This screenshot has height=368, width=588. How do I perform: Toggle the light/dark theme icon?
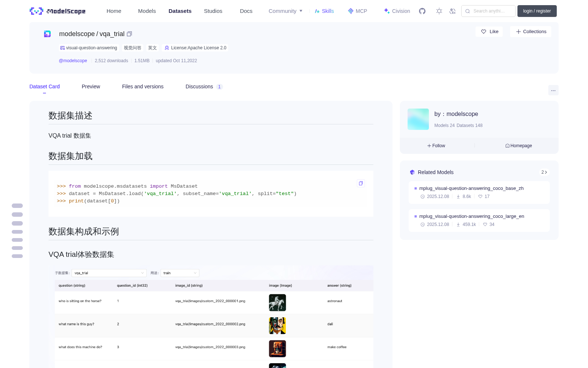439,11
